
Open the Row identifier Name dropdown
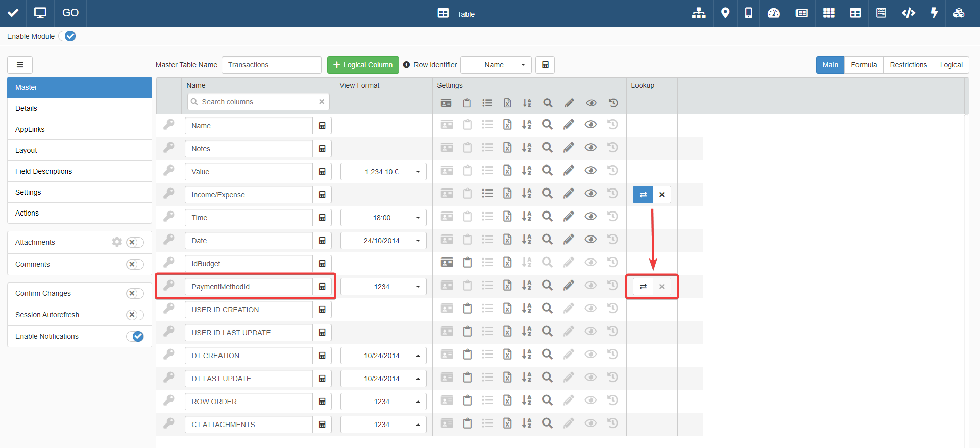(x=496, y=65)
